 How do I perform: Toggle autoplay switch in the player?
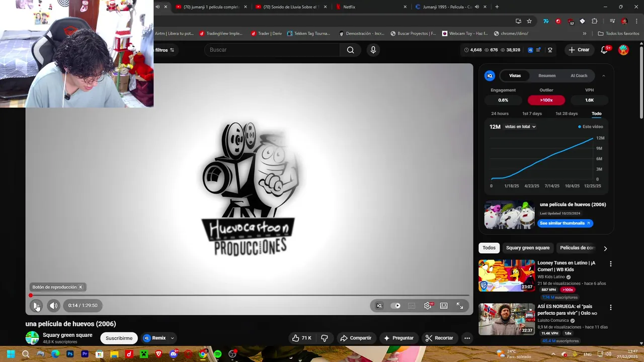coord(396,306)
